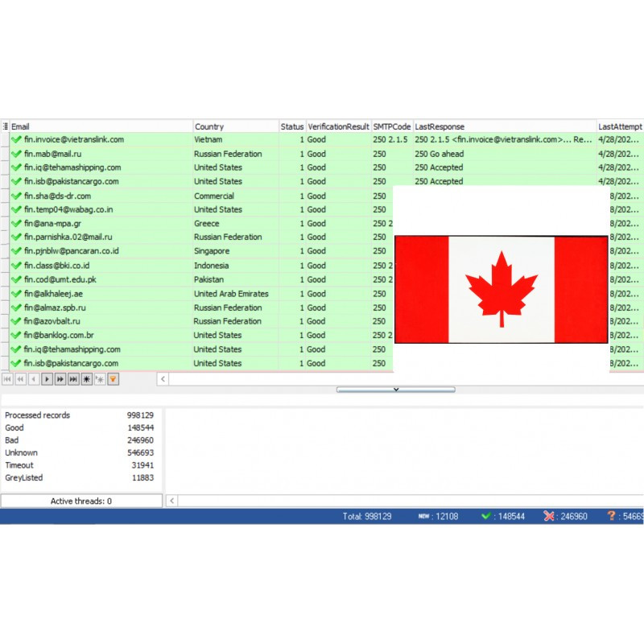The width and height of the screenshot is (644, 644).
Task: Click the orange question mark unknown icon
Action: (612, 516)
